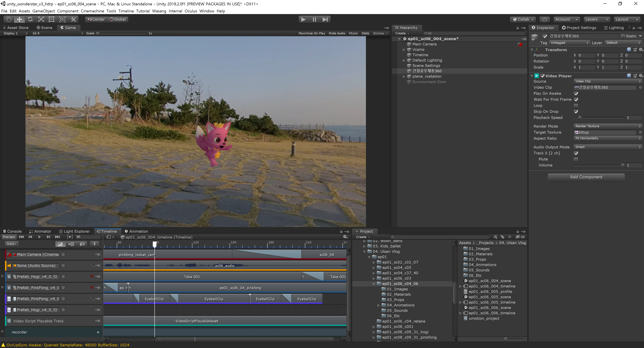Disable the Video Player component checkbox
644x348 pixels.
(543, 76)
